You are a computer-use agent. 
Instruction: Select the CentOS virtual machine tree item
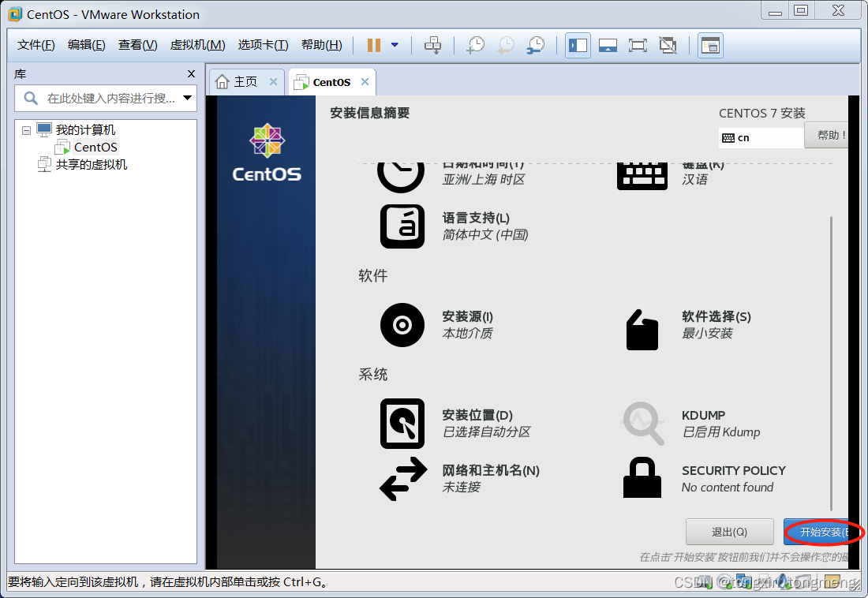click(95, 148)
